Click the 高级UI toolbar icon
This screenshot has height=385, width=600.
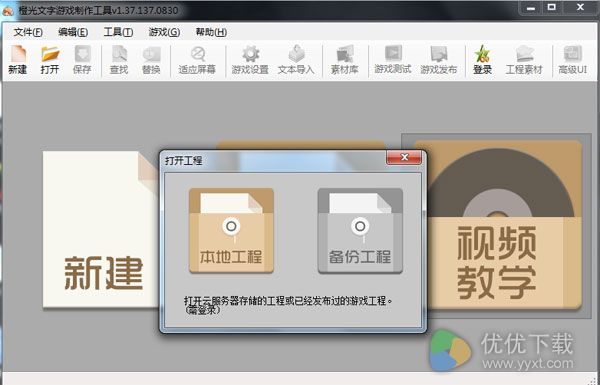click(x=573, y=59)
